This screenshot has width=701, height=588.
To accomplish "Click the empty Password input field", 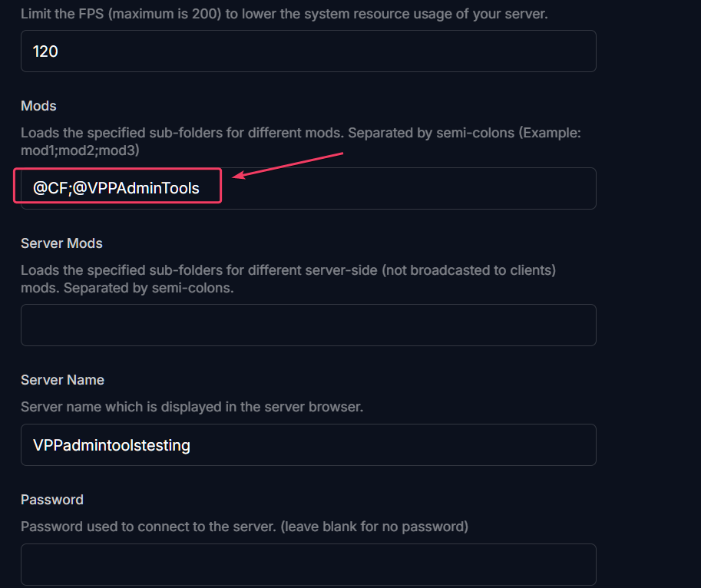I will 308,564.
